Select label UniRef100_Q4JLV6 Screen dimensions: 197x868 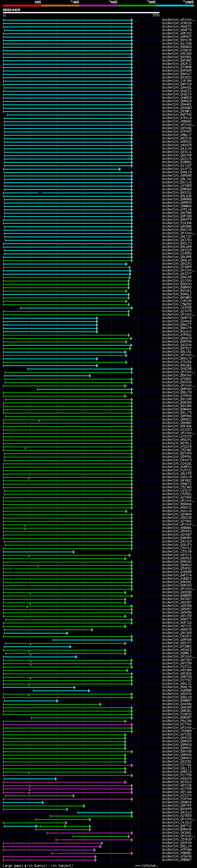click(177, 149)
